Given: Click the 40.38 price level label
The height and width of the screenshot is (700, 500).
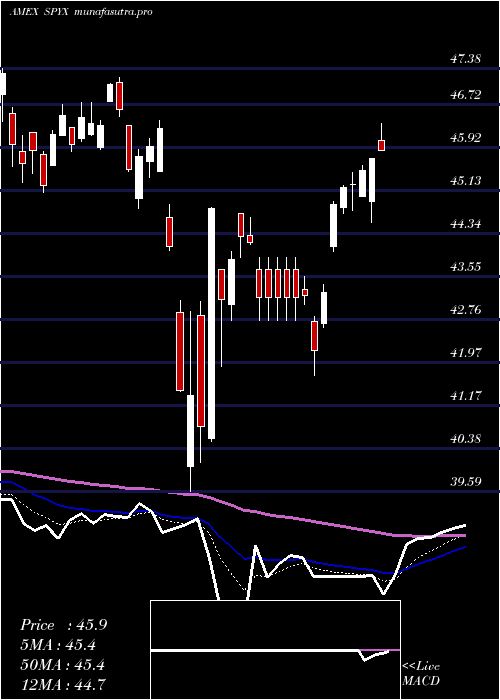Looking at the screenshot, I should pos(466,438).
